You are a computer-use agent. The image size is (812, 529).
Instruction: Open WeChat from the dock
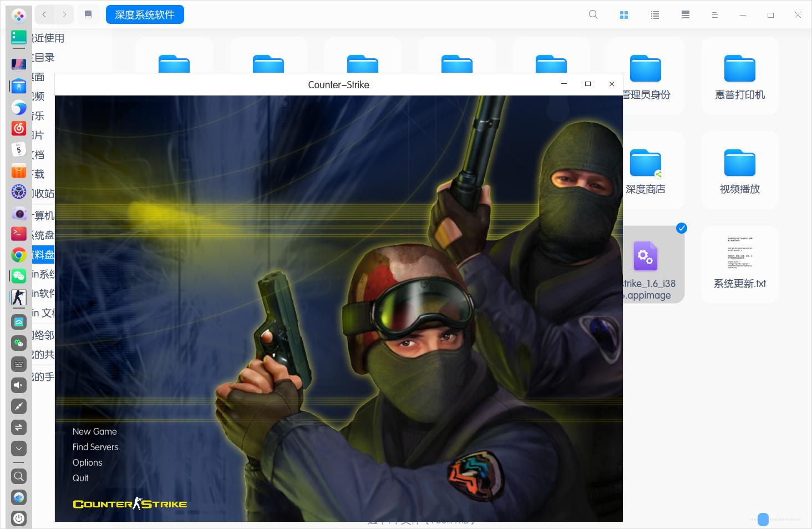[19, 276]
